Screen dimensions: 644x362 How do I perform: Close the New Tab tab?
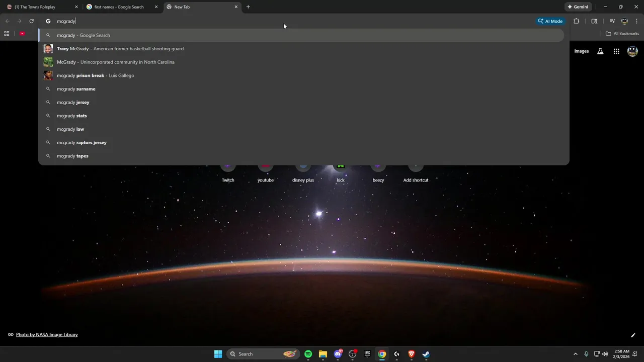point(236,7)
